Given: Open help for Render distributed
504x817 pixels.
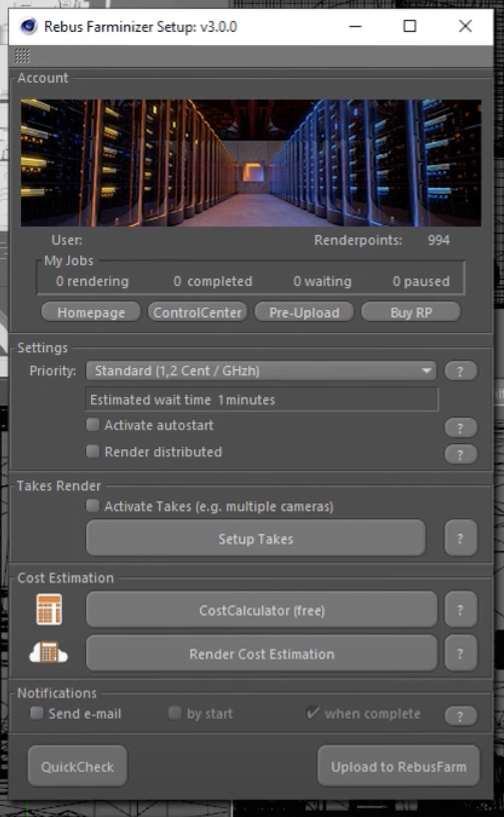Looking at the screenshot, I should pos(460,454).
